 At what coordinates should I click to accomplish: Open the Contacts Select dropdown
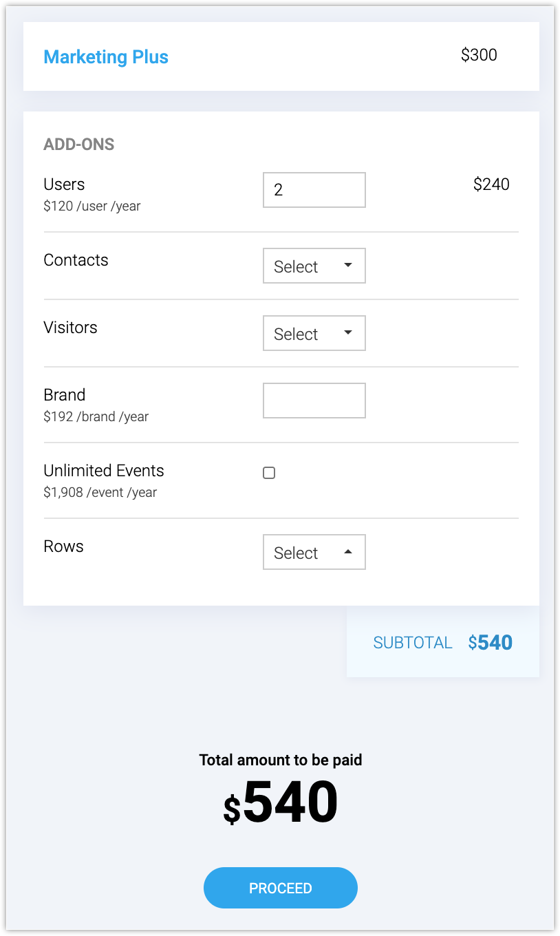(314, 266)
